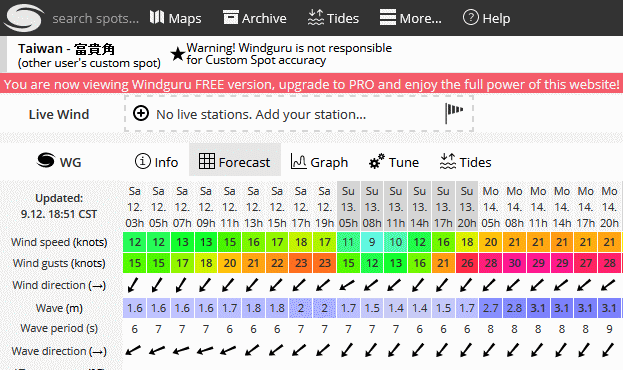The image size is (623, 370).
Task: Click the windsock flag icon
Action: pos(454,113)
